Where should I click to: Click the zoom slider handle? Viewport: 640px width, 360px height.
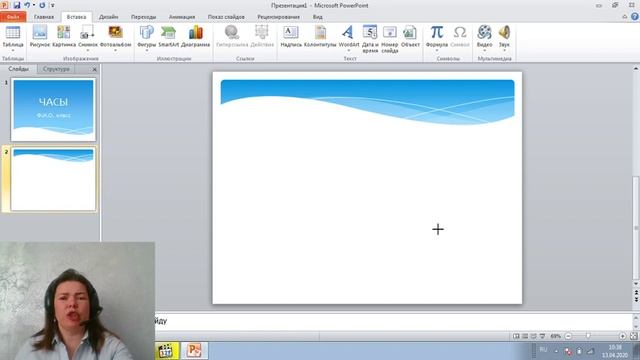[x=588, y=336]
